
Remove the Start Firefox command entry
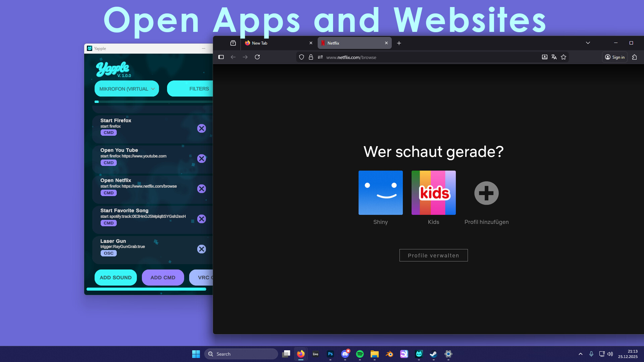(x=201, y=128)
